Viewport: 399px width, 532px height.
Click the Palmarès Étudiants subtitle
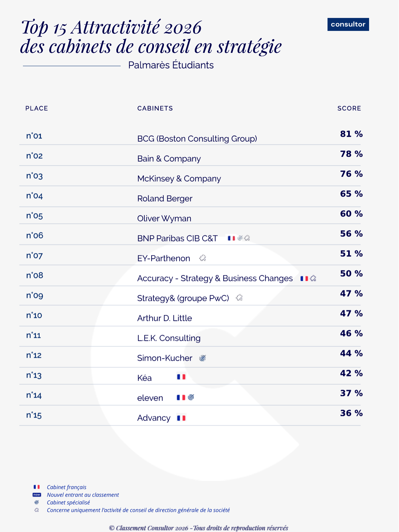coord(171,65)
